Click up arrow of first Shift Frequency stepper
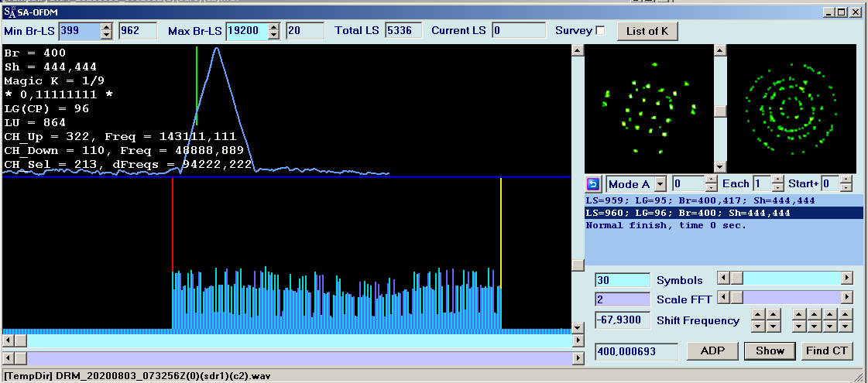868x383 pixels. 758,314
